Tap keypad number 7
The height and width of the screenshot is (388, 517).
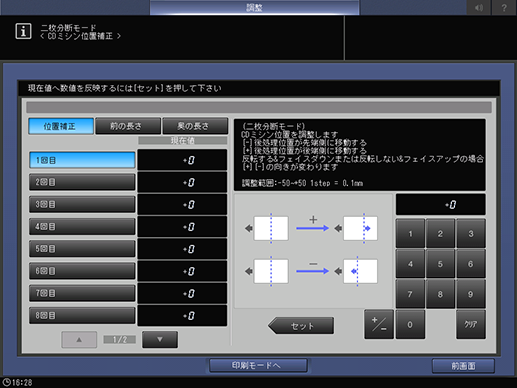tap(410, 294)
